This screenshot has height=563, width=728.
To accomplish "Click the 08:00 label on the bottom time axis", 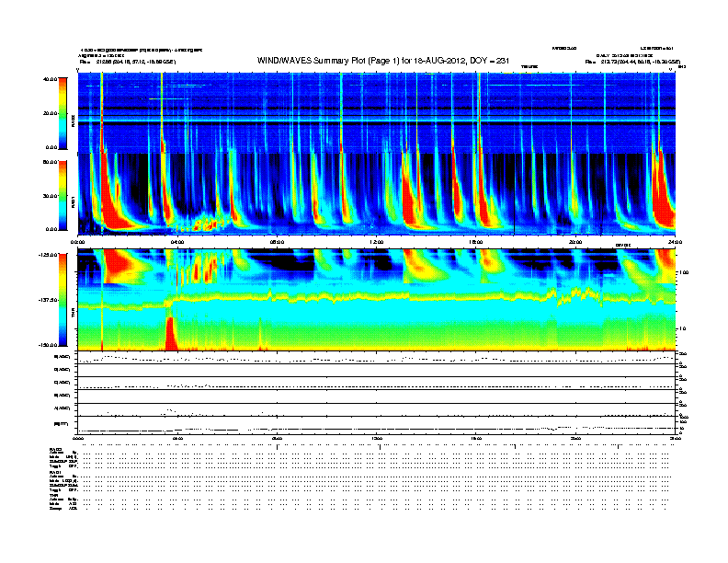I will tap(277, 439).
